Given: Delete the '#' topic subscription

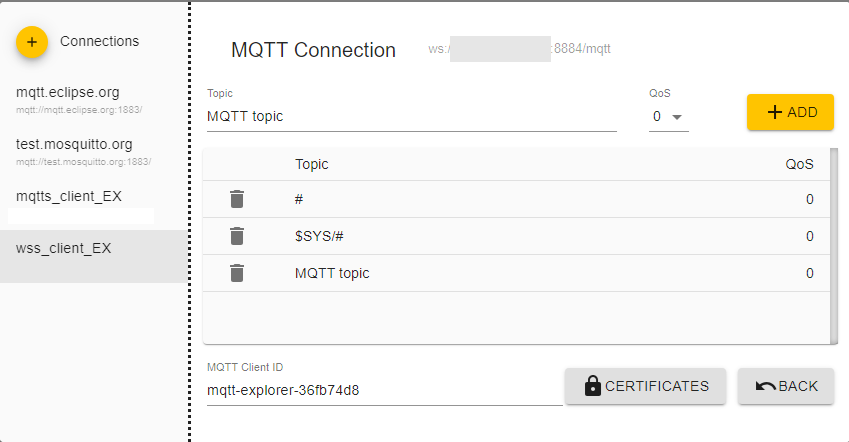Looking at the screenshot, I should pos(237,199).
